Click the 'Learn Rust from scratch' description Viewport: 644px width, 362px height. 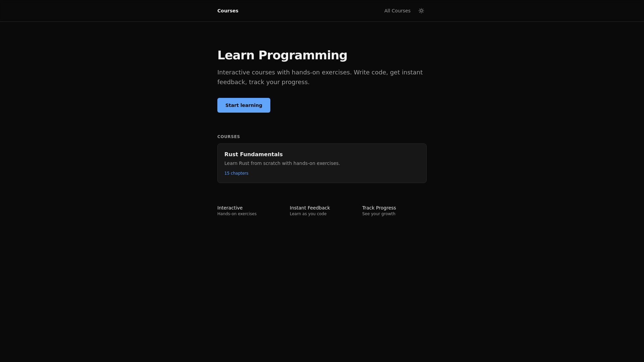pos(282,163)
